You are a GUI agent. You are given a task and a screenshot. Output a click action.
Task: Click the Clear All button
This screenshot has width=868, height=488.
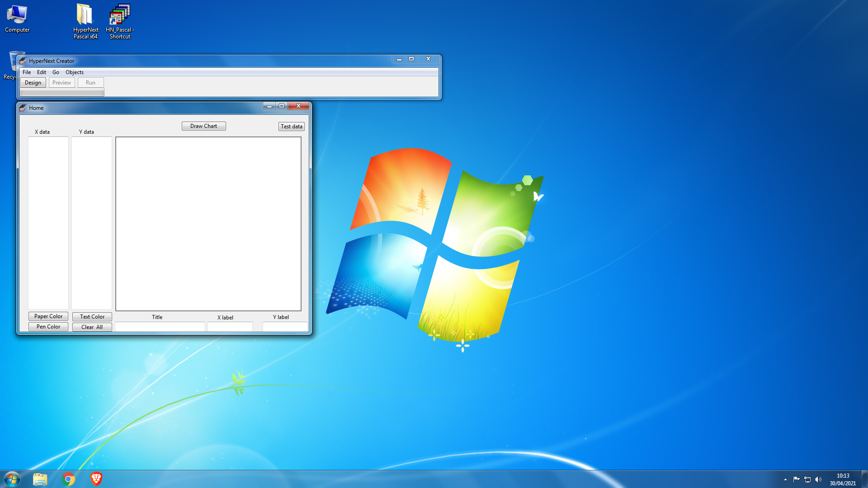tap(92, 327)
